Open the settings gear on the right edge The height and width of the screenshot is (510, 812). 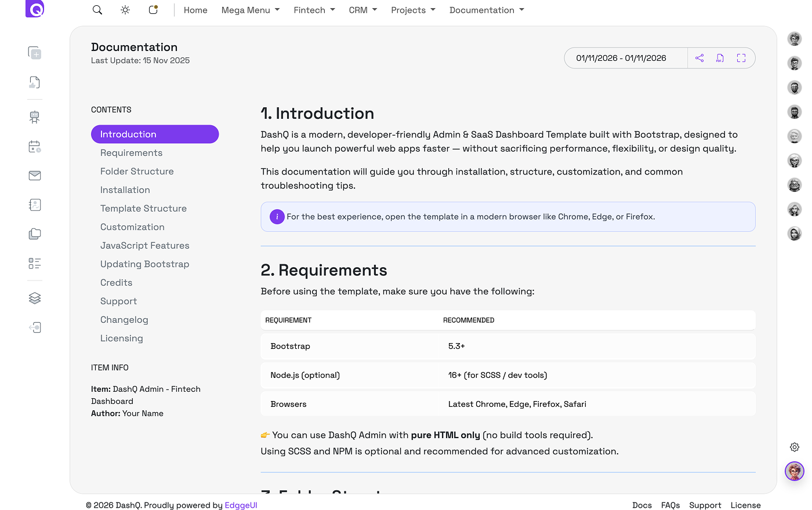(795, 447)
